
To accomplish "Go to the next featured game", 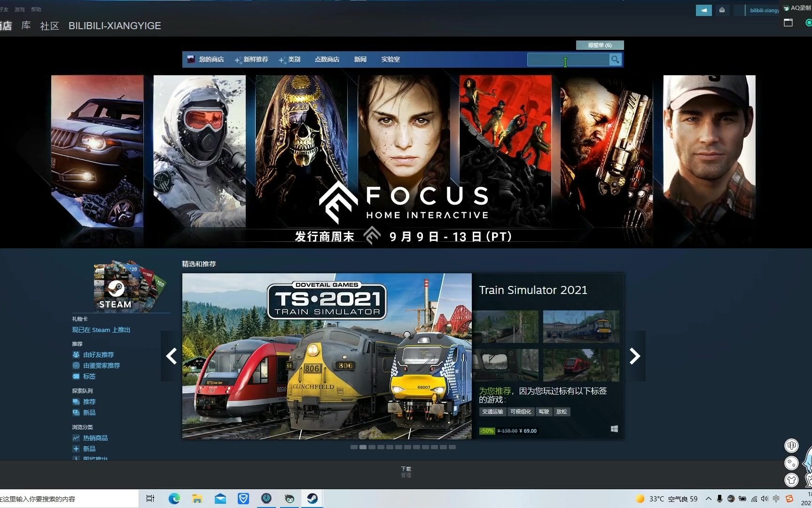I will (635, 356).
